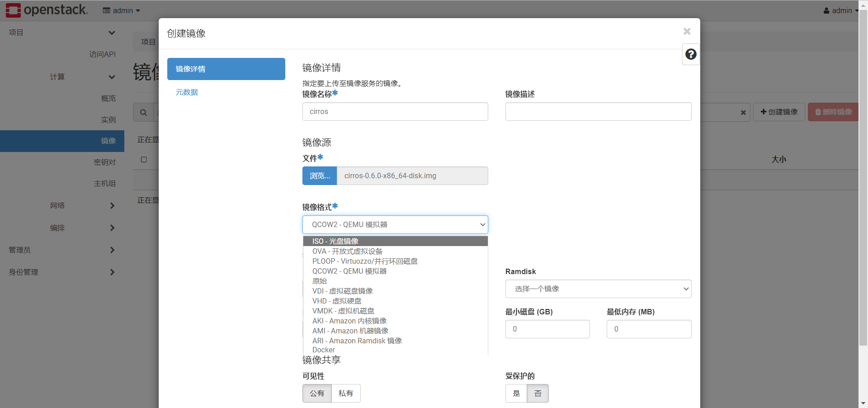
Task: Choose ARI - Amazon Ramdisk 镜像 option
Action: click(x=395, y=341)
